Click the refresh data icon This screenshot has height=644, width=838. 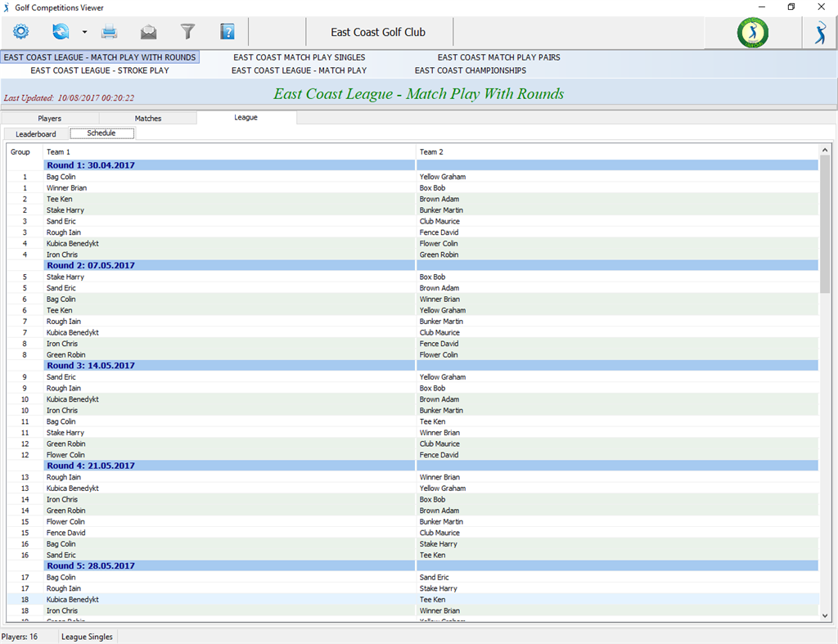click(x=59, y=32)
